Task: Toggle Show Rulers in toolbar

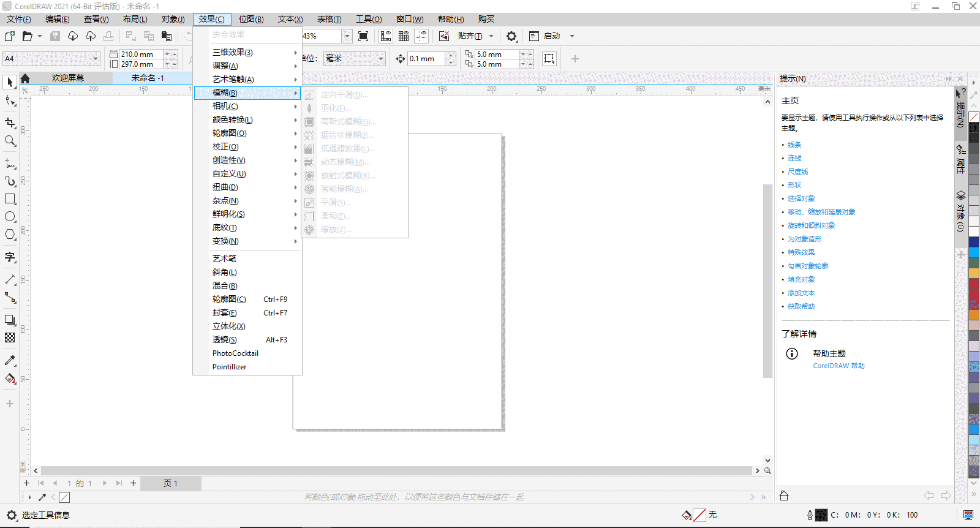Action: tap(386, 36)
